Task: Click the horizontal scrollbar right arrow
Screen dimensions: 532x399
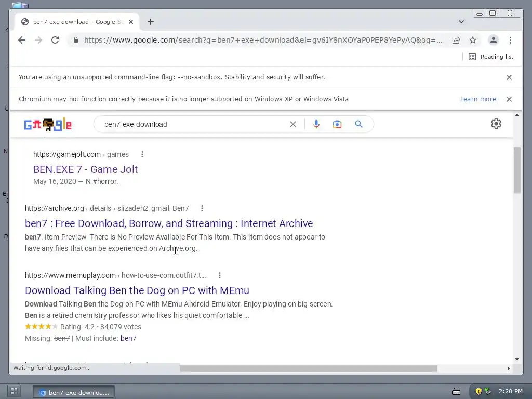Action: tap(508, 368)
